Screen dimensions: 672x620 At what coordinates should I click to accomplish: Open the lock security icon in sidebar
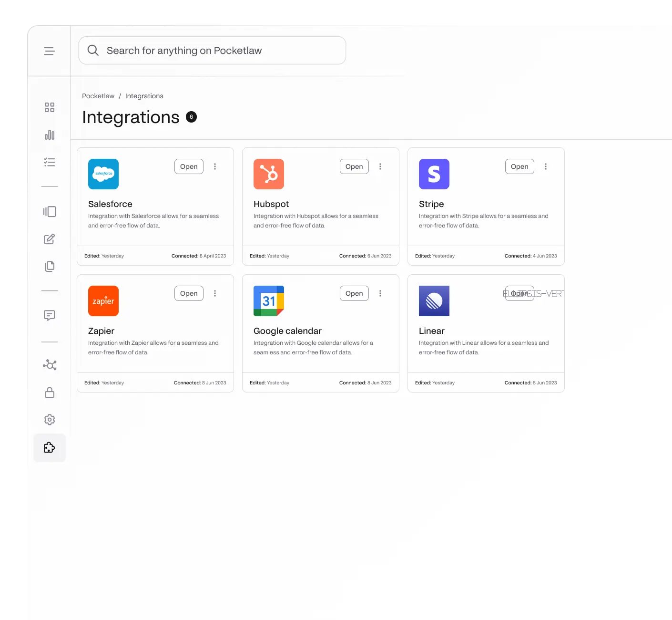pyautogui.click(x=50, y=393)
